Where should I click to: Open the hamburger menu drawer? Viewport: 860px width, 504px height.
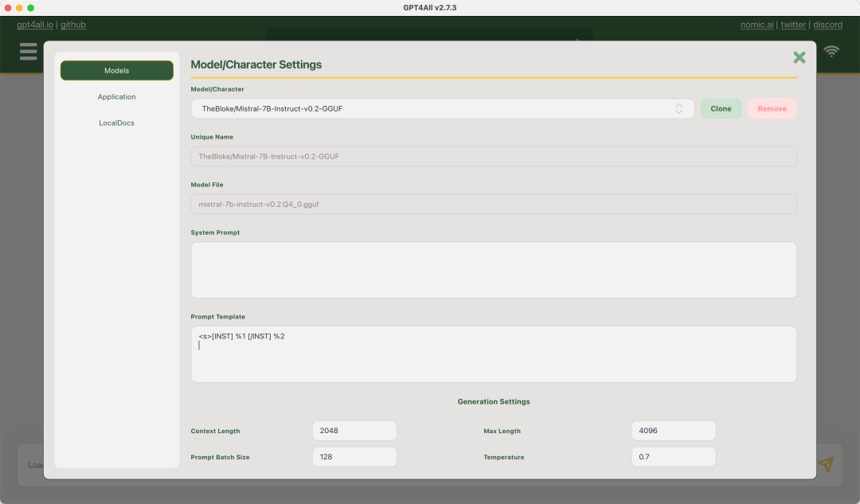(x=28, y=51)
